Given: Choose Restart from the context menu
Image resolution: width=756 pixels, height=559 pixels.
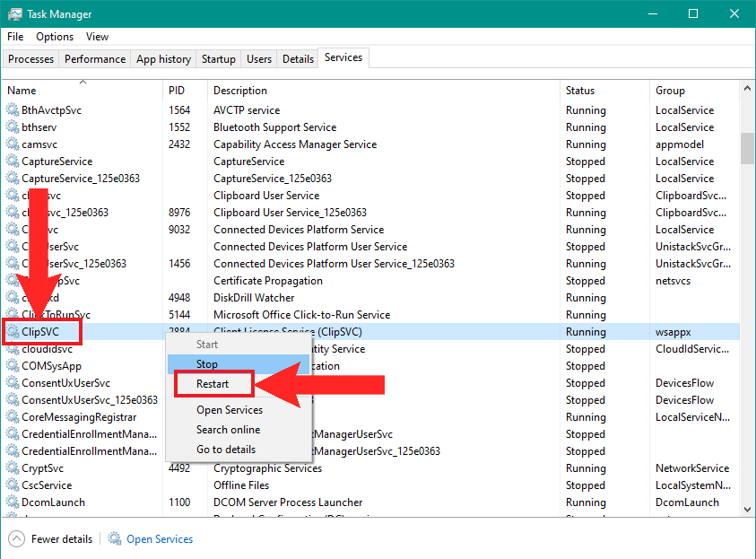Looking at the screenshot, I should click(x=213, y=384).
